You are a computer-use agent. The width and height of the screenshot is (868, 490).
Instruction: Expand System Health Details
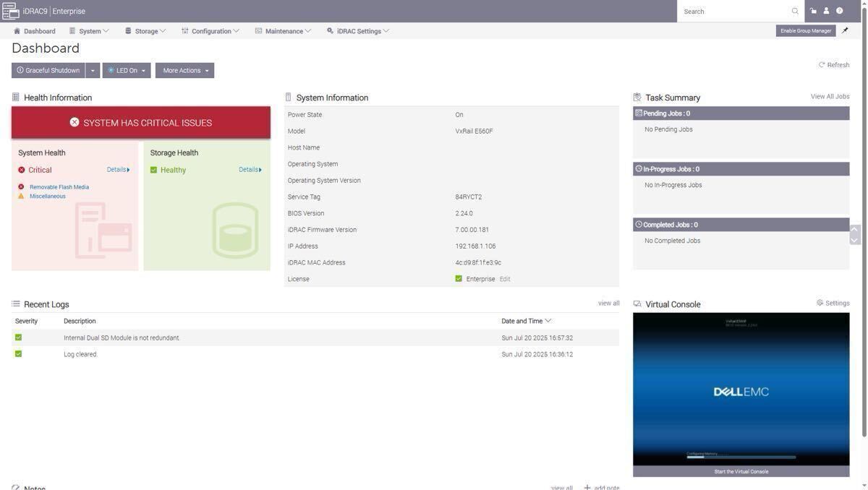coord(118,170)
